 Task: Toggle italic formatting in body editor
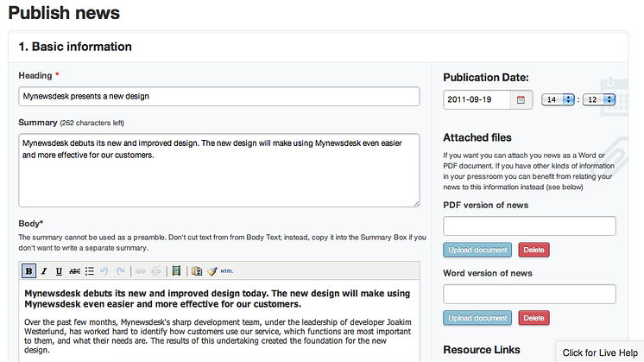pyautogui.click(x=44, y=271)
